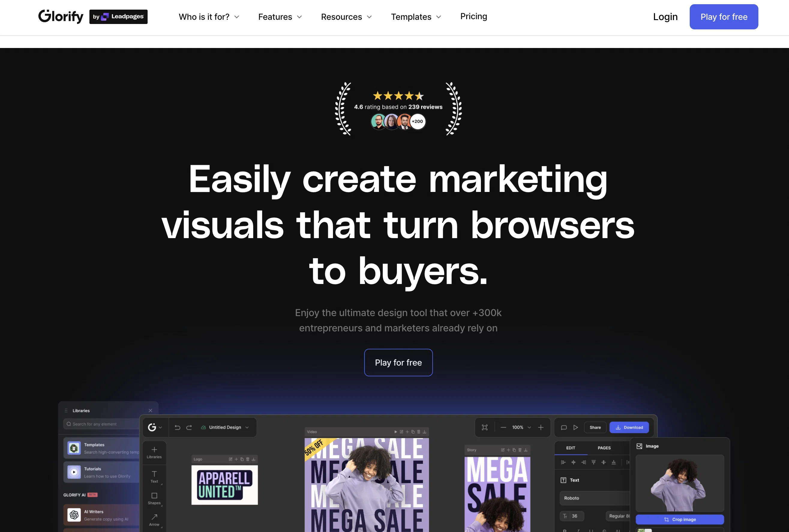789x532 pixels.
Task: Click the zoom in plus icon
Action: click(x=541, y=428)
